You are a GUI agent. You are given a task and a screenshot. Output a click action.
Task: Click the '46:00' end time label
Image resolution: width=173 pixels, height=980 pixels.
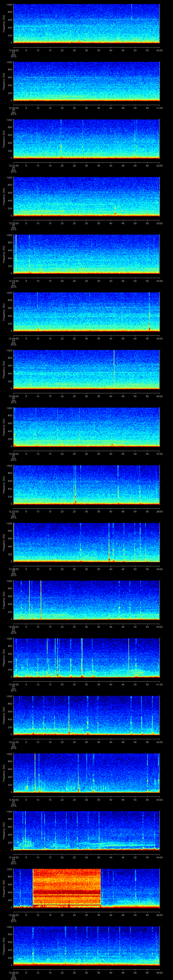pyautogui.click(x=159, y=973)
